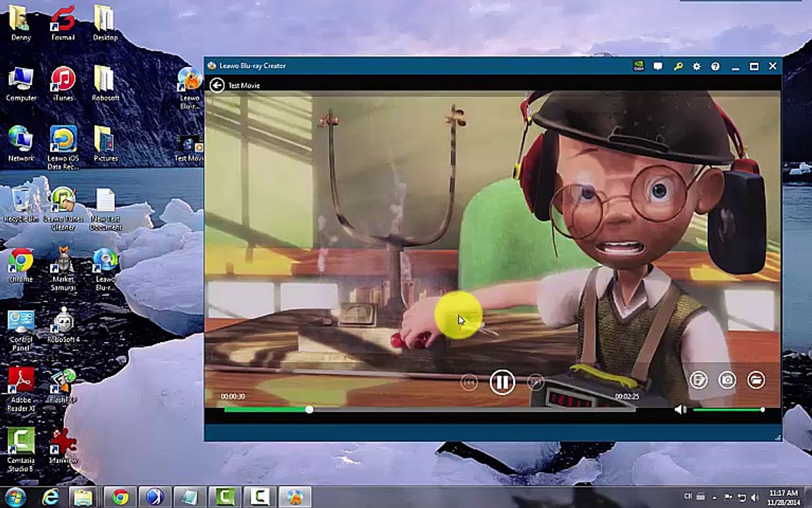
Task: Pause the movie playback
Action: (502, 382)
